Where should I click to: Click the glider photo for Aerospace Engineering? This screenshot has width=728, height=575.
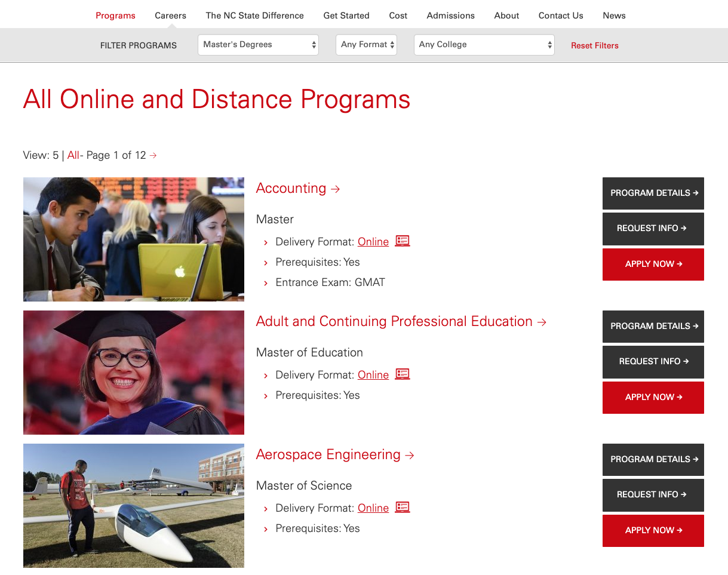[x=134, y=506]
